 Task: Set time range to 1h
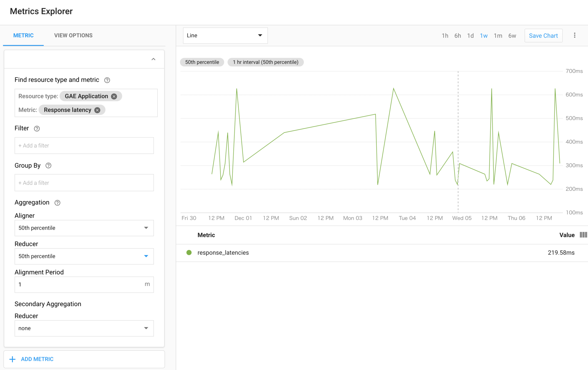pyautogui.click(x=445, y=36)
